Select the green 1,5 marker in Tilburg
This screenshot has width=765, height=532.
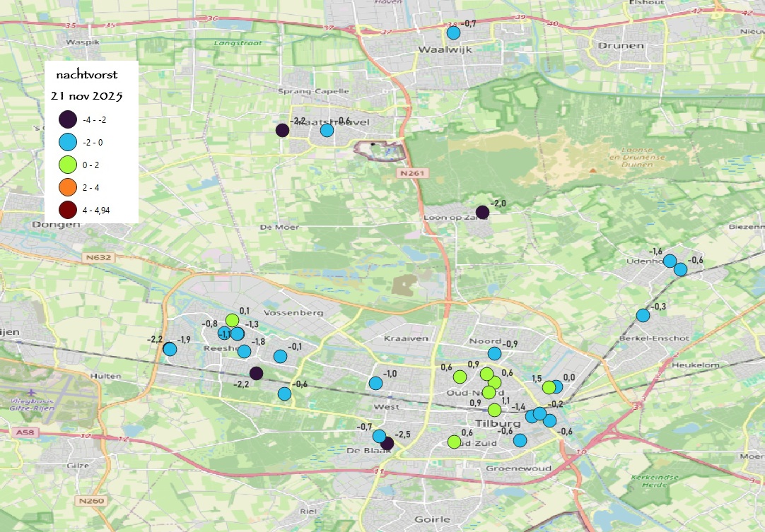548,387
